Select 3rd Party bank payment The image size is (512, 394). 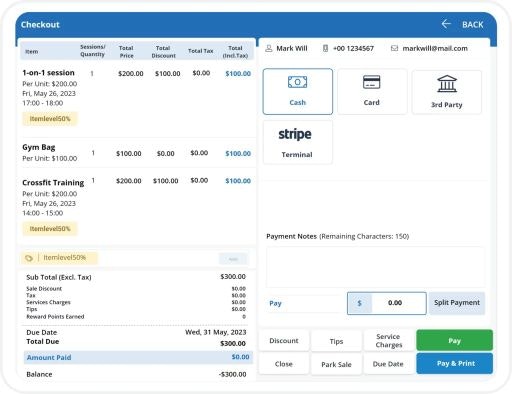[447, 92]
